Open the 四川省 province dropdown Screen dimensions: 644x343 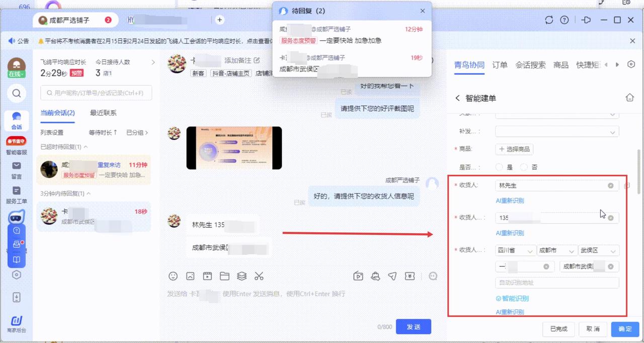tap(515, 250)
